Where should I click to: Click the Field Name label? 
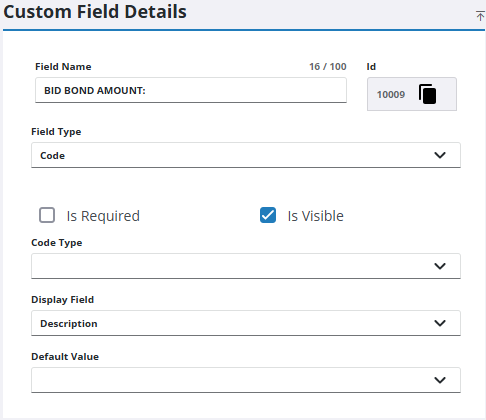pyautogui.click(x=63, y=67)
